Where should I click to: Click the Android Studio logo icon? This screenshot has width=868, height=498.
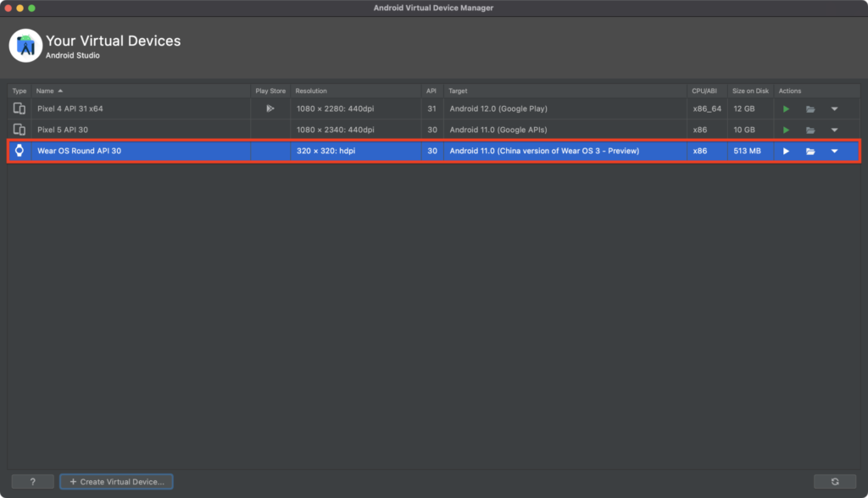pyautogui.click(x=25, y=46)
